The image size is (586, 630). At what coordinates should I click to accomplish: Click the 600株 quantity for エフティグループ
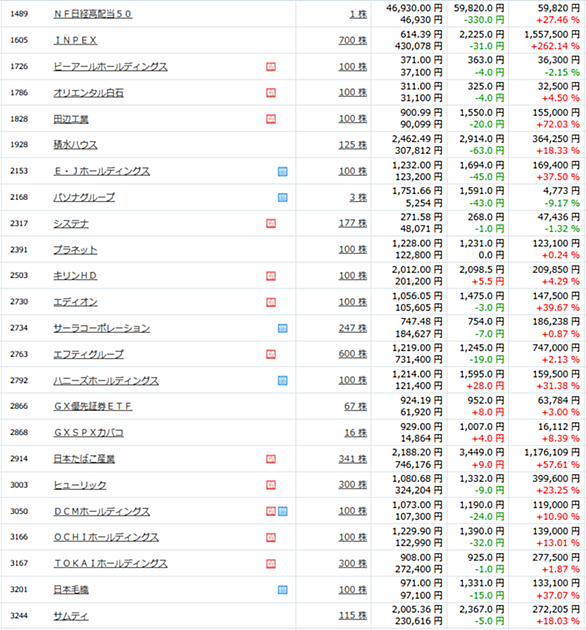[x=352, y=354]
